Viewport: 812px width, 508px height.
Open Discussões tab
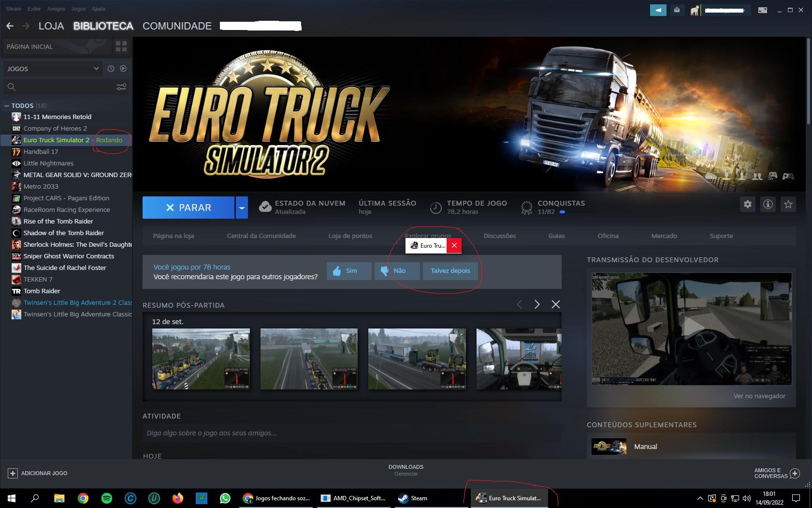pyautogui.click(x=500, y=236)
